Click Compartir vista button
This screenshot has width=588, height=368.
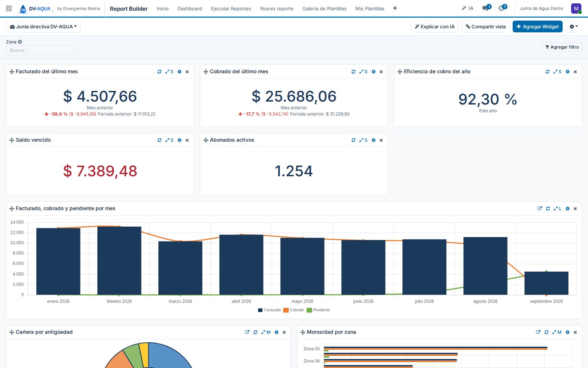(x=485, y=26)
